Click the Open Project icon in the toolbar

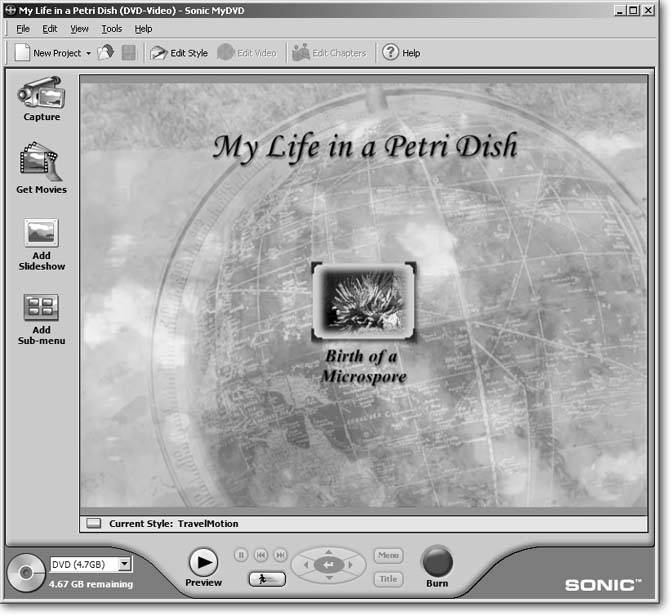106,53
